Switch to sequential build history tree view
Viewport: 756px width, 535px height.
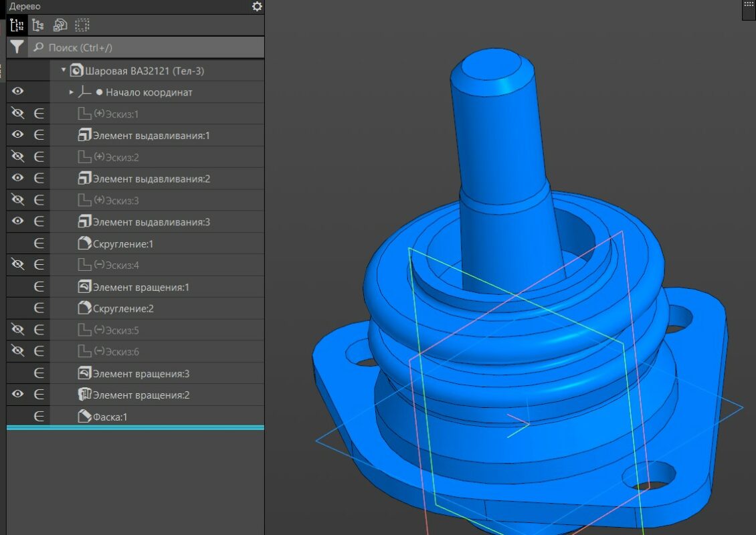[x=17, y=25]
